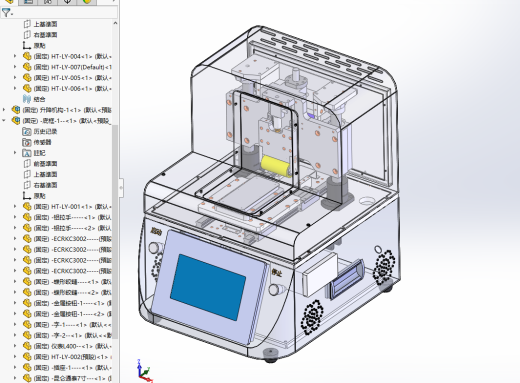Select the 蝶形铰链 <1> row text
Image resolution: width=520 pixels, height=383 pixels.
tap(73, 282)
